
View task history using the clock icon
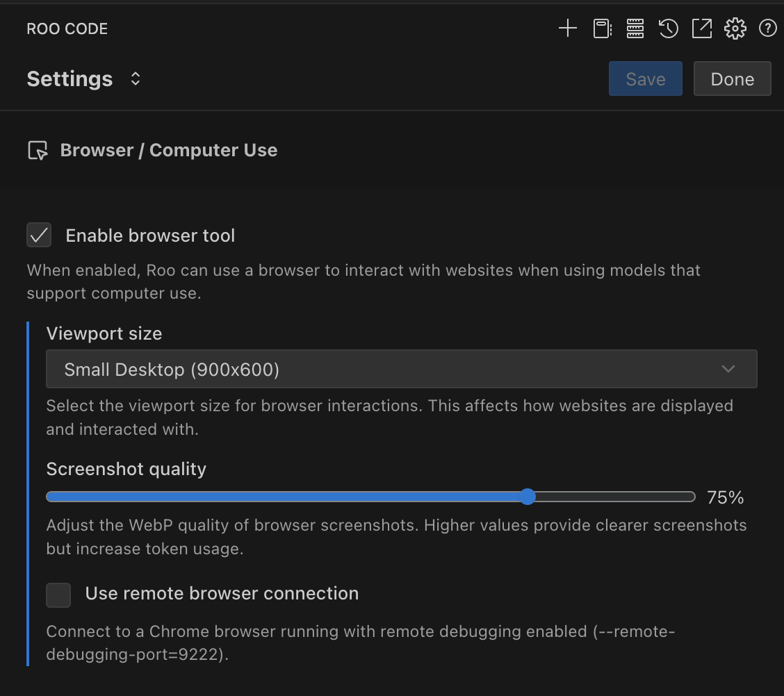[x=667, y=28]
